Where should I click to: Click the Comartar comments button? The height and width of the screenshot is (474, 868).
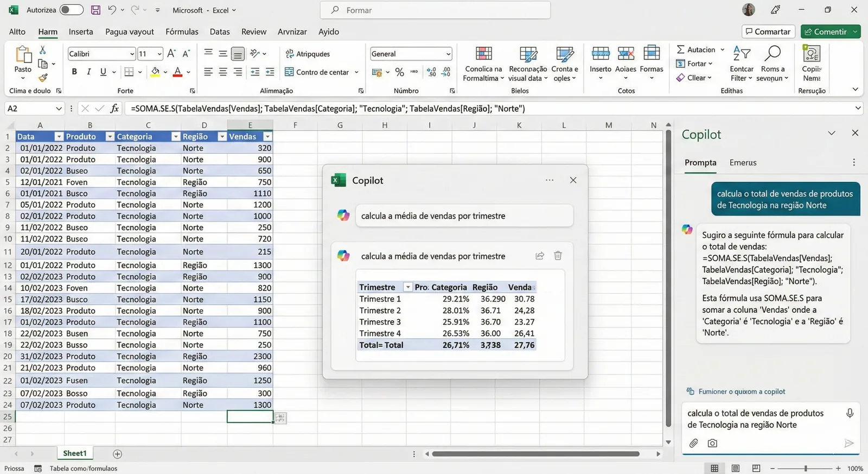click(768, 31)
